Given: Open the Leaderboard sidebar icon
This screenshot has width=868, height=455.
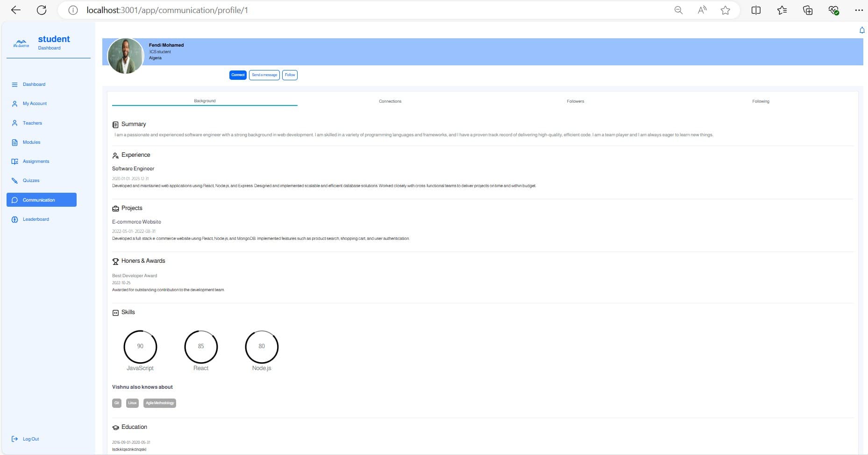Looking at the screenshot, I should pyautogui.click(x=14, y=219).
